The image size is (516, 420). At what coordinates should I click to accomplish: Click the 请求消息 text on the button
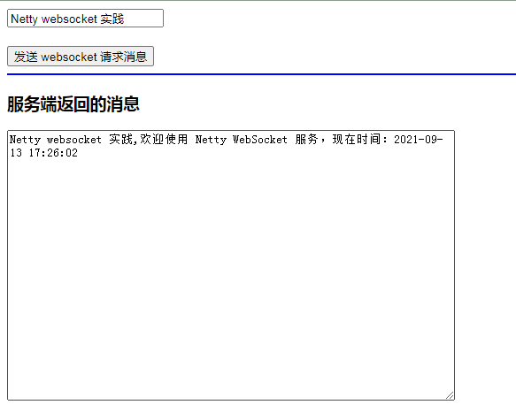click(123, 57)
